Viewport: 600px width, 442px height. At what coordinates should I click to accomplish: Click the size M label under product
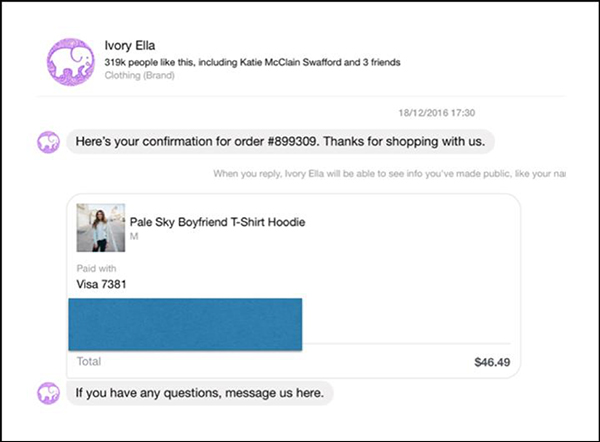pos(134,236)
